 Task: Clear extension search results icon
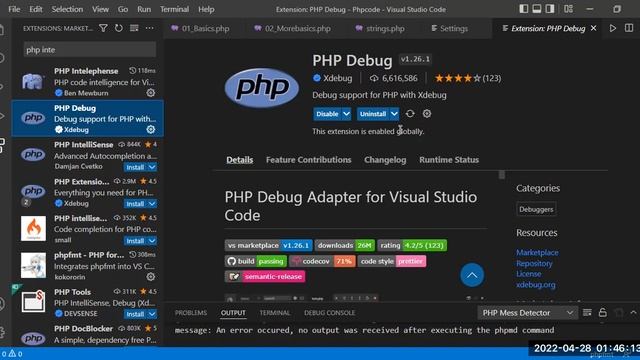click(x=134, y=28)
